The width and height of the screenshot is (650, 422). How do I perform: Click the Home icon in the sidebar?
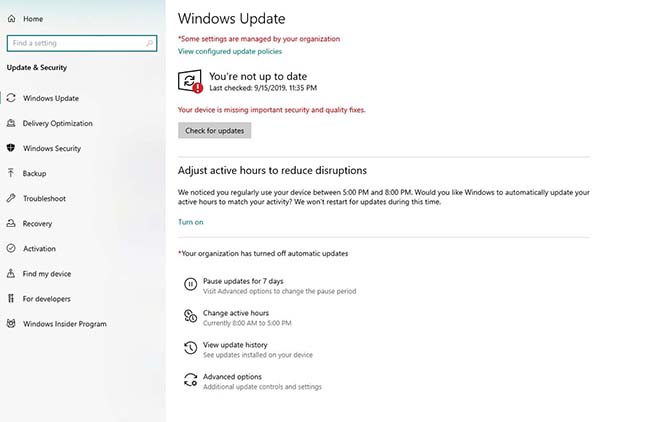12,19
